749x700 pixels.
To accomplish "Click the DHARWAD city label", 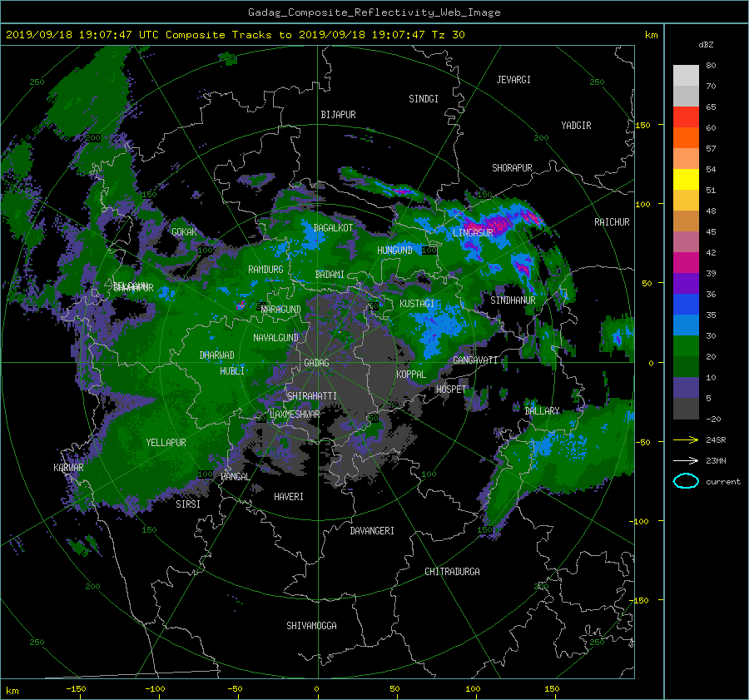I will pyautogui.click(x=216, y=355).
